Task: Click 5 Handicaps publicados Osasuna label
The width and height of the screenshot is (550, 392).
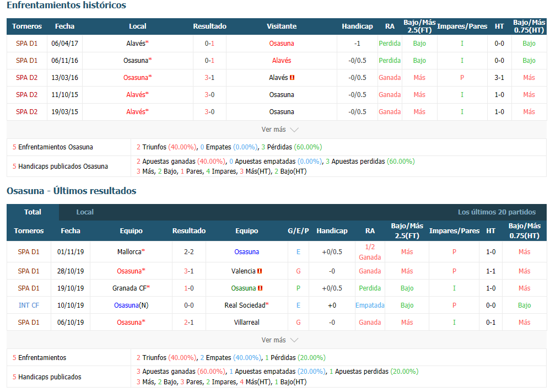Action: 60,167
